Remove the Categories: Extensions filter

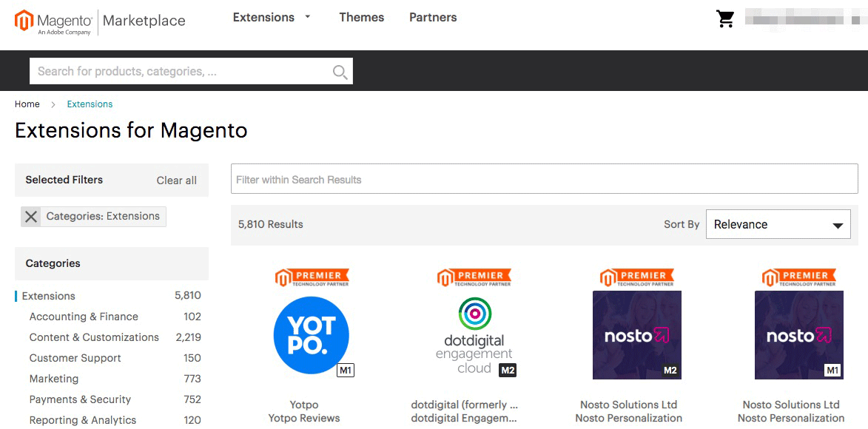[x=31, y=216]
